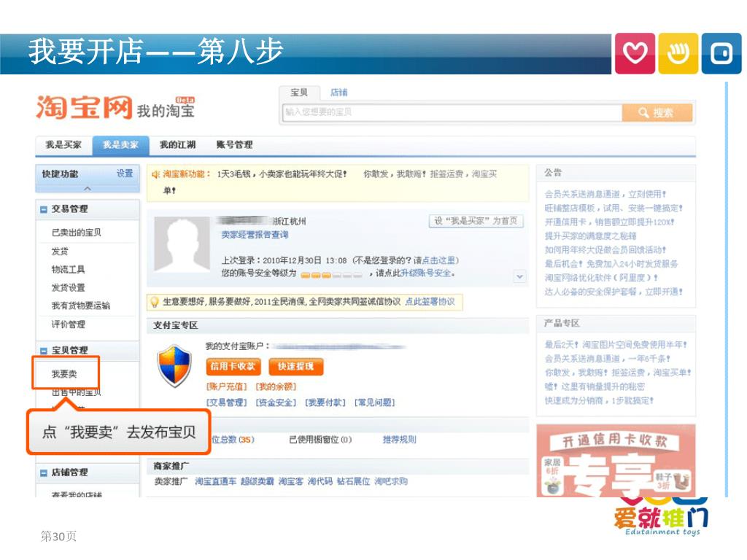Click the Alipay shield icon

(x=174, y=366)
